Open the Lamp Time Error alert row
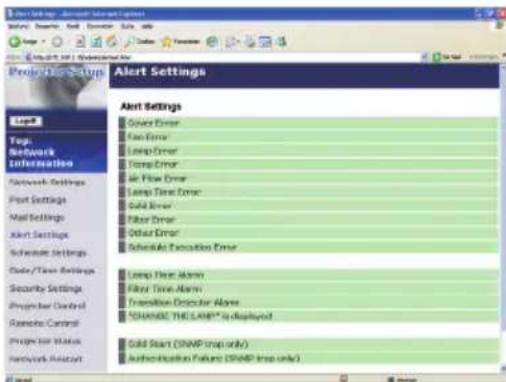Screen dimensions: 506x382 309,192
